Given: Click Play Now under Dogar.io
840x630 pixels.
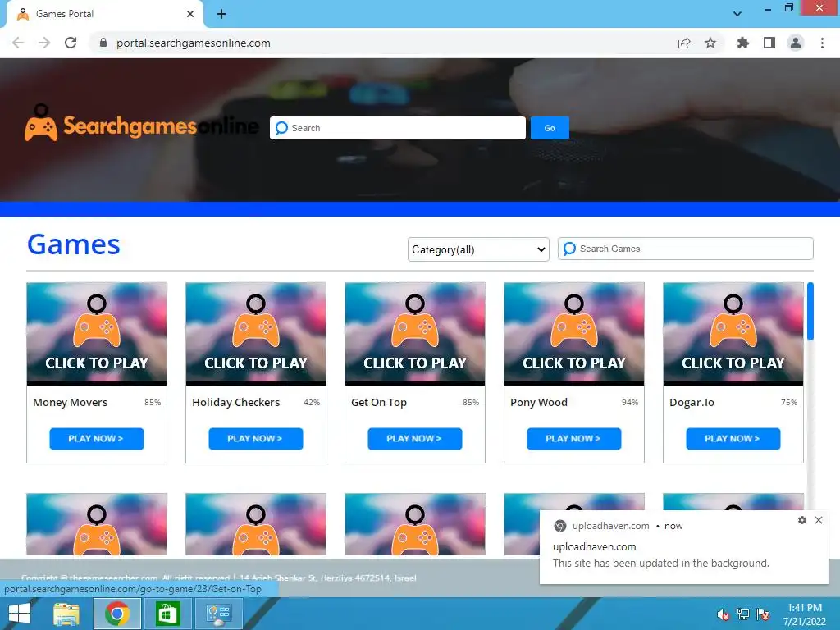Looking at the screenshot, I should pyautogui.click(x=733, y=439).
